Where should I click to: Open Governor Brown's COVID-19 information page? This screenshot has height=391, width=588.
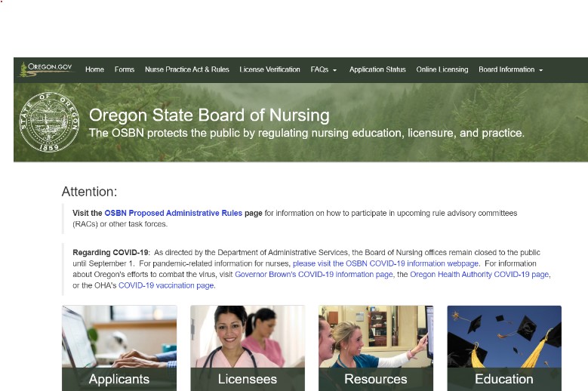coord(314,274)
